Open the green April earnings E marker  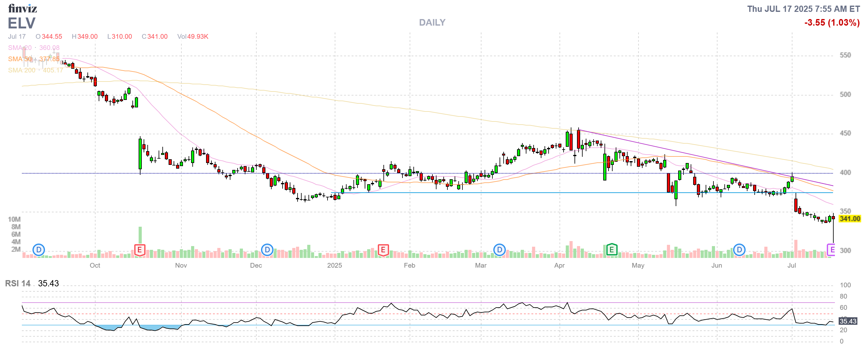point(612,250)
